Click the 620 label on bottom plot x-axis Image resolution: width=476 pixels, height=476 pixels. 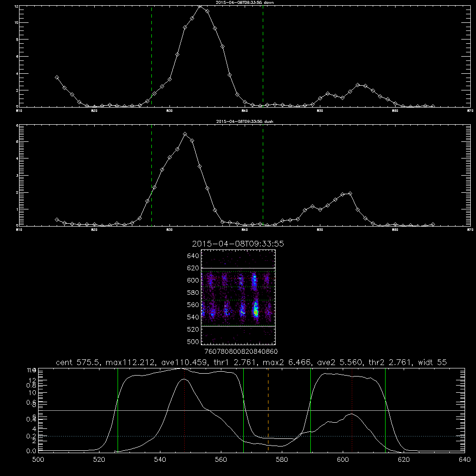pyautogui.click(x=404, y=460)
